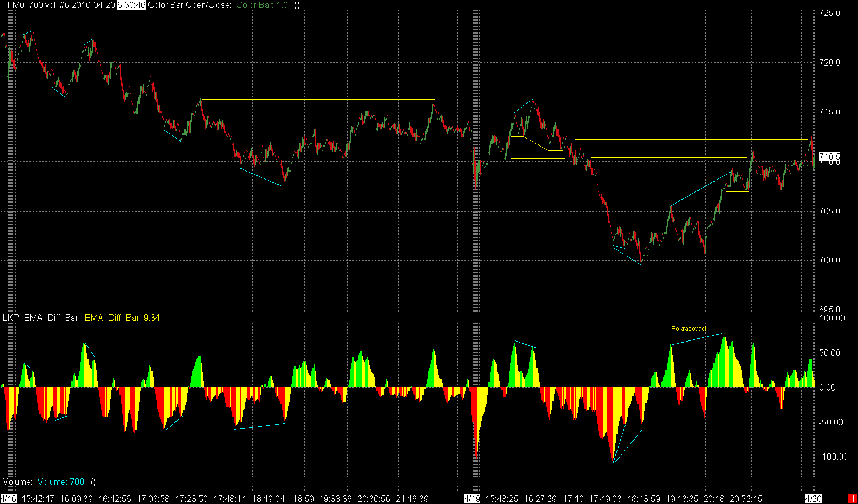Click the Color Bar Open/Close study label
Viewport: 858px width, 504px height.
[x=190, y=5]
